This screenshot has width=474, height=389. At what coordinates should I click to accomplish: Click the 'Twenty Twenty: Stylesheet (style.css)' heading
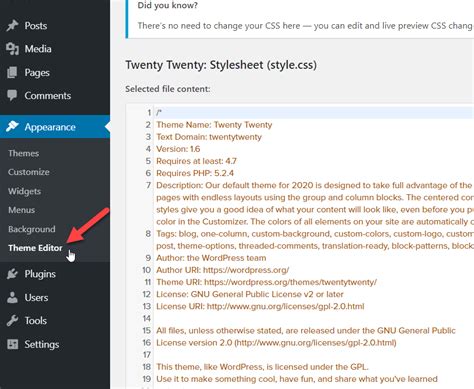click(x=221, y=65)
